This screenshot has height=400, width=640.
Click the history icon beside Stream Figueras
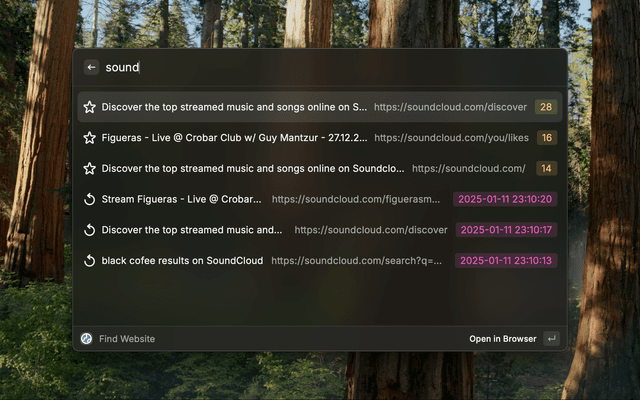pyautogui.click(x=89, y=199)
